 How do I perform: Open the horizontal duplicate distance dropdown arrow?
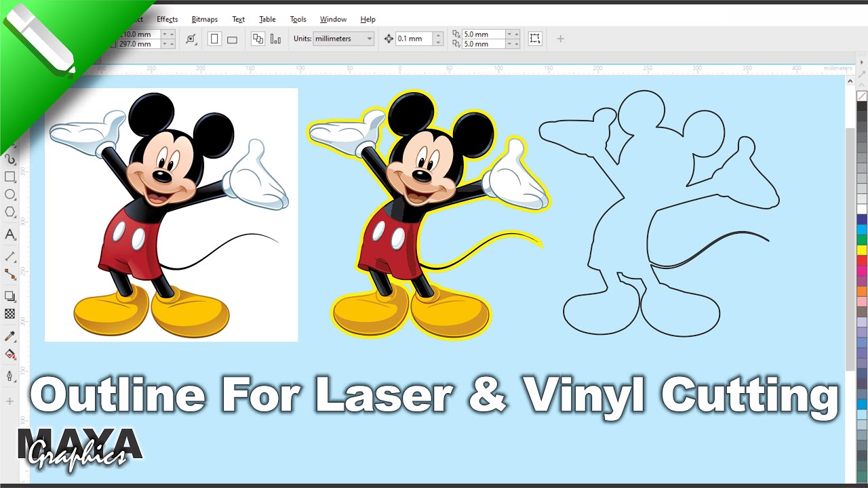(509, 34)
